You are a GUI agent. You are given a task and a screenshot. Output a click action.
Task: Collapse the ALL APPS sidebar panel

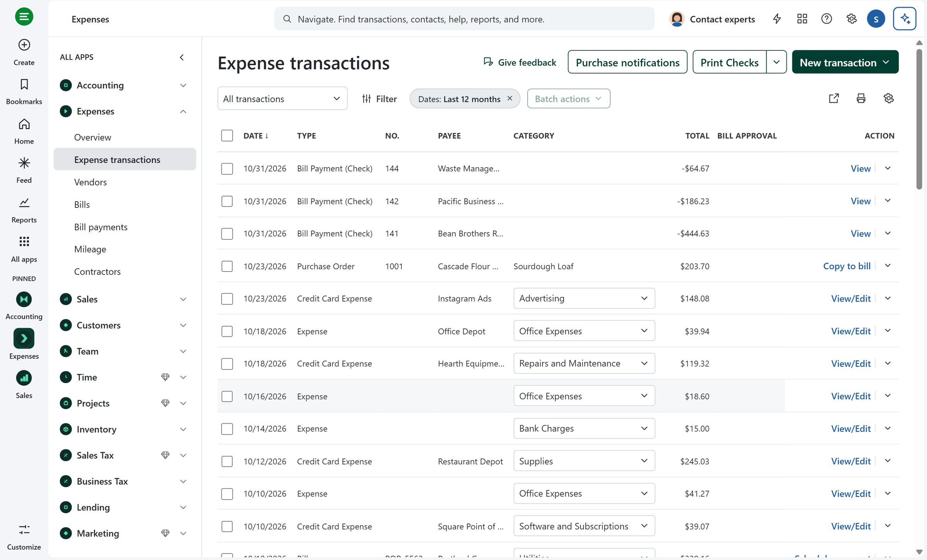coord(182,57)
